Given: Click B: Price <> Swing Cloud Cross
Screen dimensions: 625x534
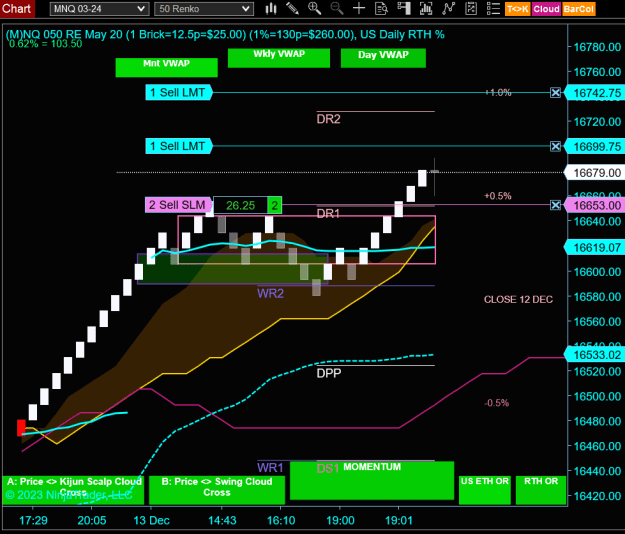Looking at the screenshot, I should coord(217,490).
